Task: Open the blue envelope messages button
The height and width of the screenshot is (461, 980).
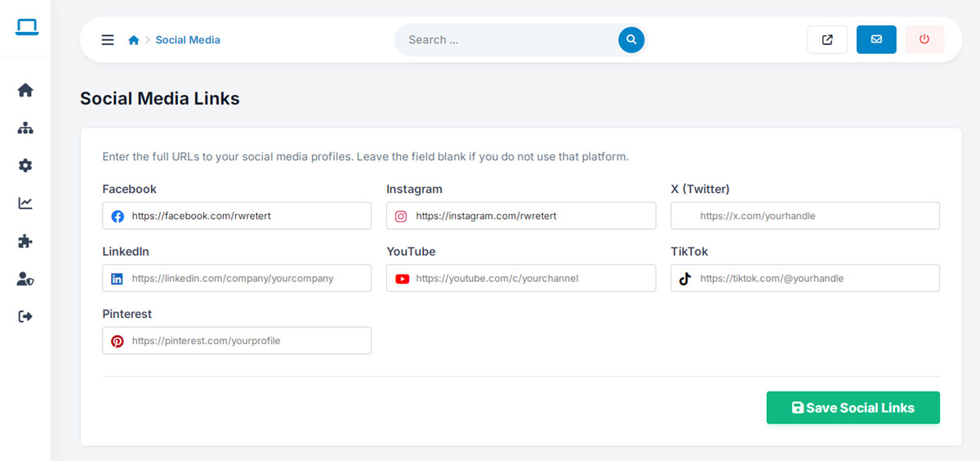Action: (876, 39)
